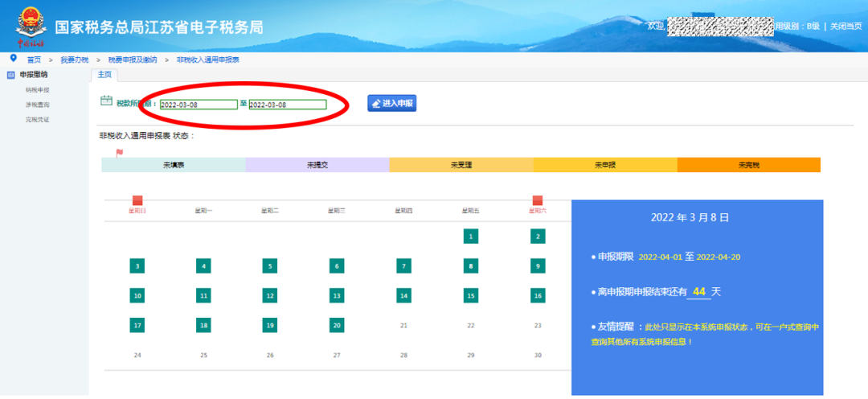Click calendar date 28

click(404, 356)
